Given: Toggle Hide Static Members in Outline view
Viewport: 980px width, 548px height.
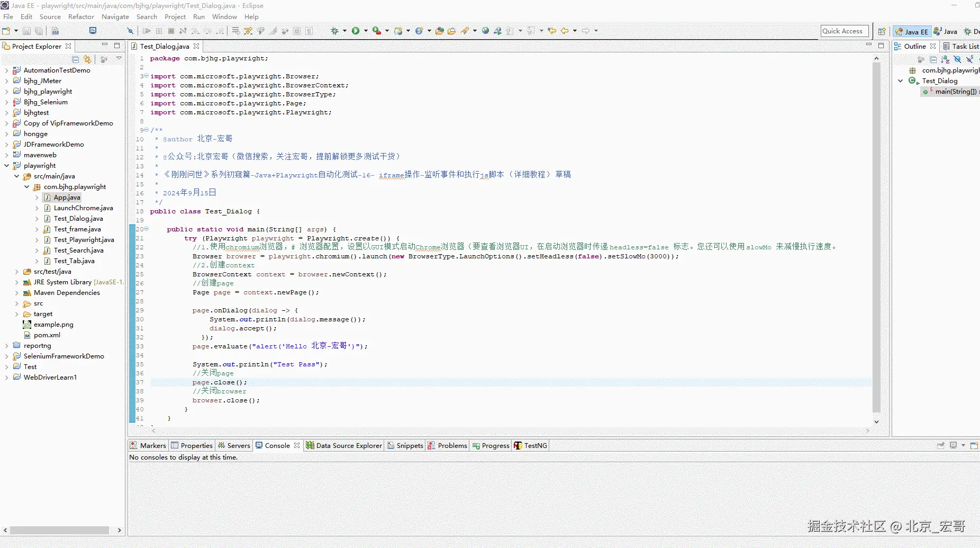Looking at the screenshot, I should (969, 59).
